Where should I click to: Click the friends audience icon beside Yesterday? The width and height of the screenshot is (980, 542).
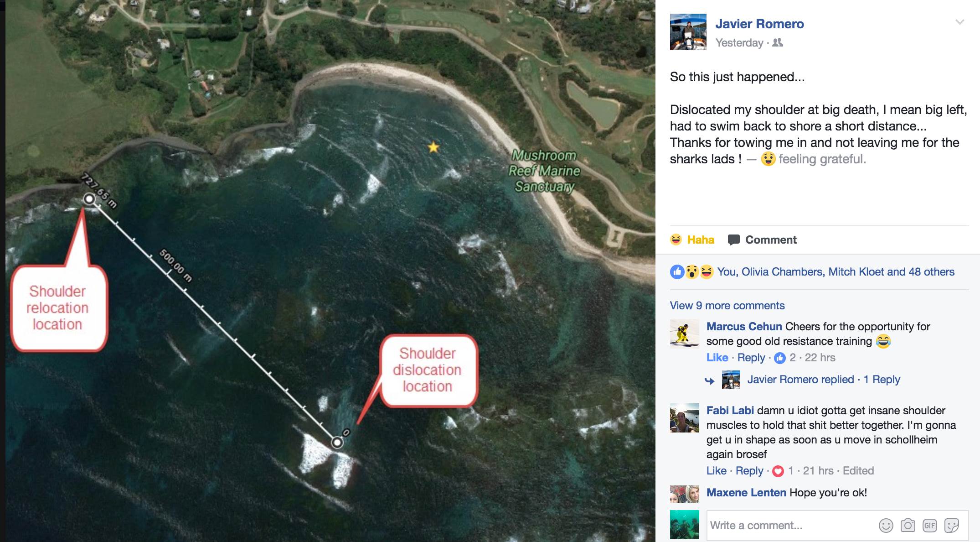[x=778, y=42]
